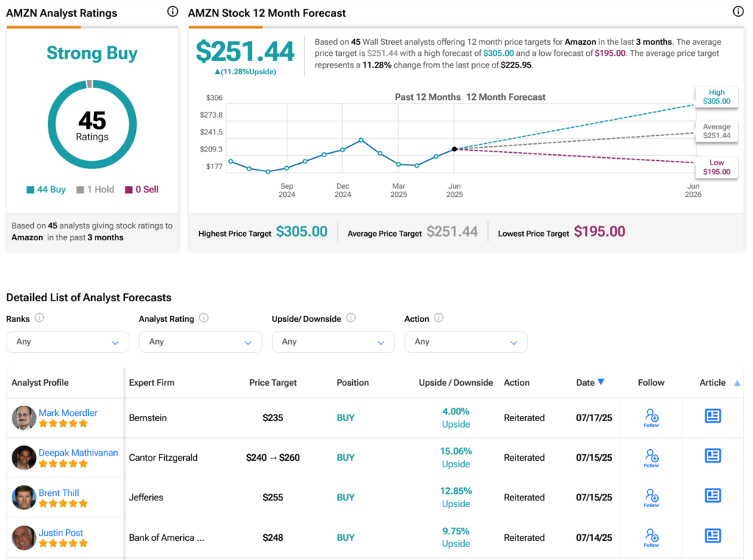Open article for Justin Post's rating
753x560 pixels.
coord(713,536)
